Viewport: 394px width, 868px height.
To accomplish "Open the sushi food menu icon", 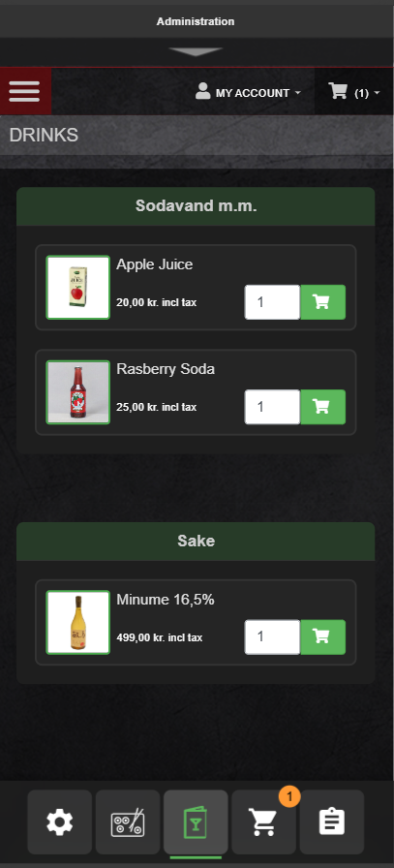I will click(x=128, y=822).
